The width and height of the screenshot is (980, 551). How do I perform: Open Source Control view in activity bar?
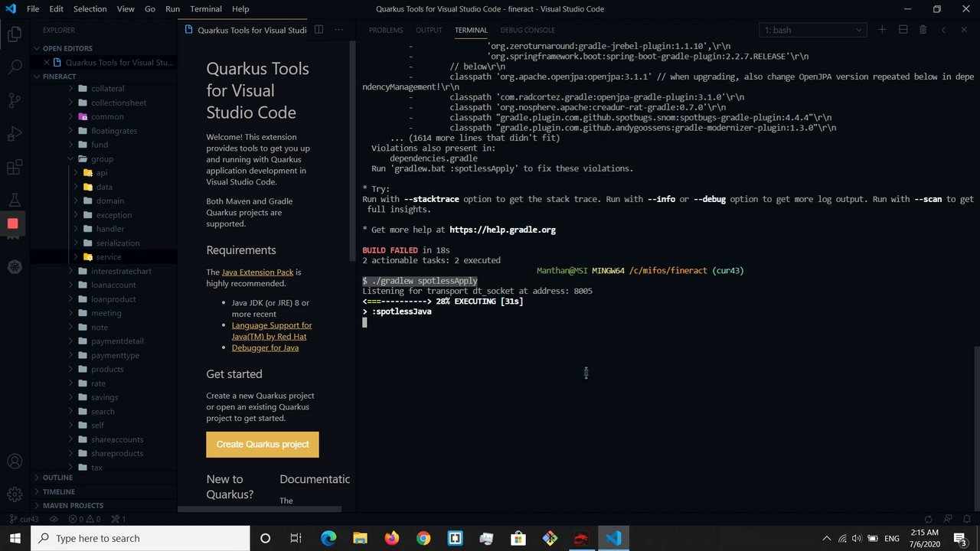coord(15,100)
